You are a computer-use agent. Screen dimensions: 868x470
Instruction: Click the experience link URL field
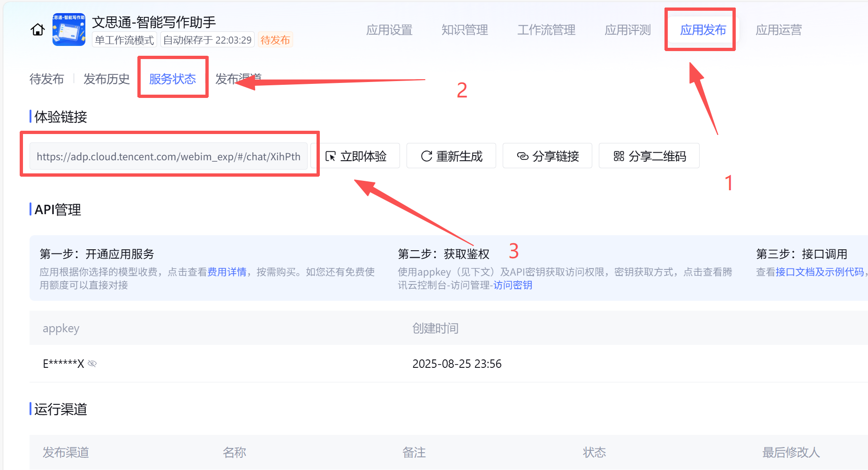point(168,156)
